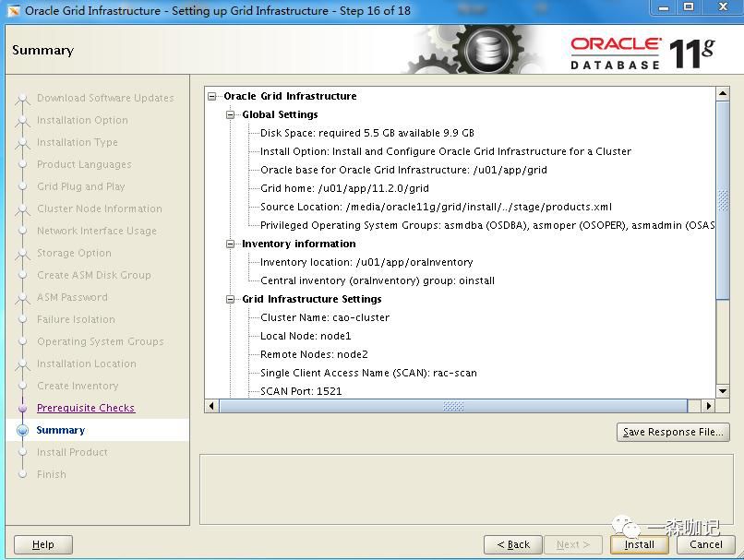The image size is (744, 560).
Task: Select Cluster Name cao-cluster row
Action: click(325, 317)
